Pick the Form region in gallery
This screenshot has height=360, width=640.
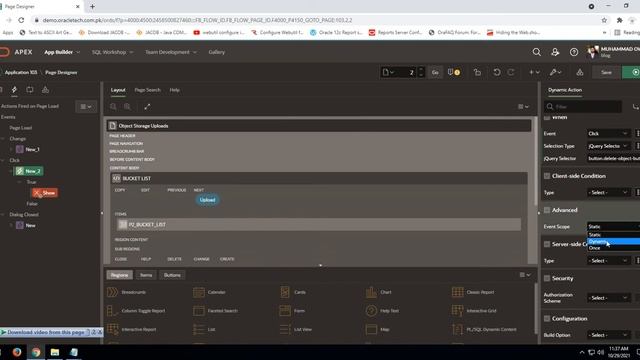point(292,311)
